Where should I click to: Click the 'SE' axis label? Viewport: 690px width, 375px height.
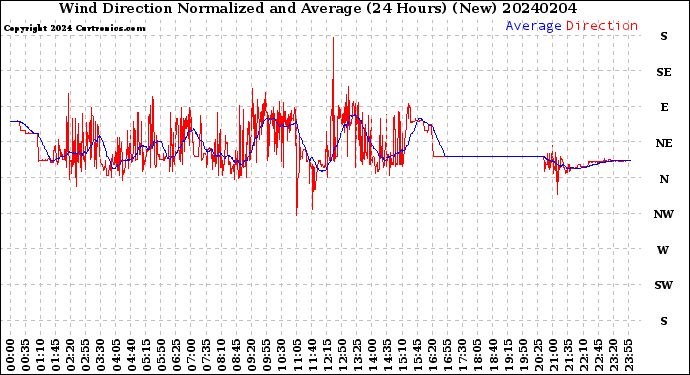664,72
